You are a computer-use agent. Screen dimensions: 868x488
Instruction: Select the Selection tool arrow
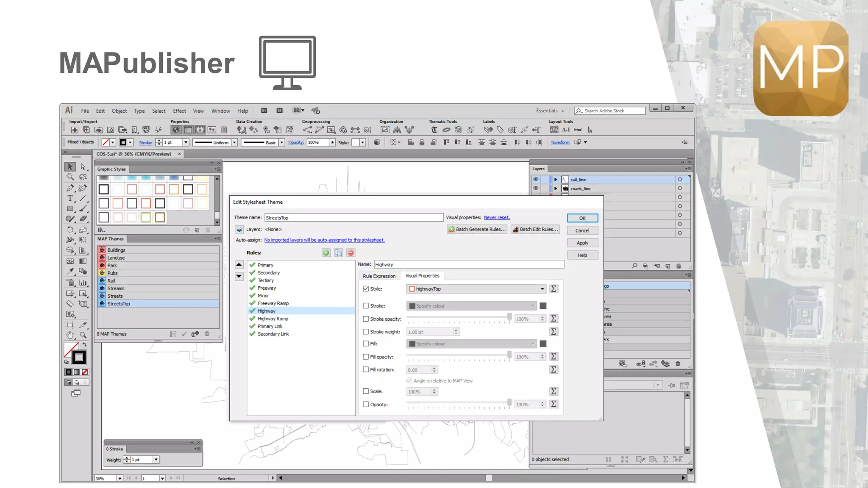click(x=70, y=167)
